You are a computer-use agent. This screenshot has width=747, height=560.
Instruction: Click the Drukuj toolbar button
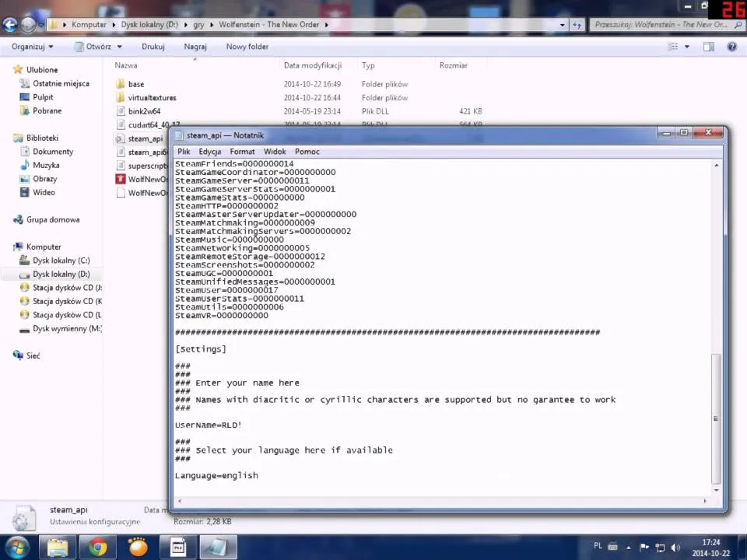tap(153, 47)
